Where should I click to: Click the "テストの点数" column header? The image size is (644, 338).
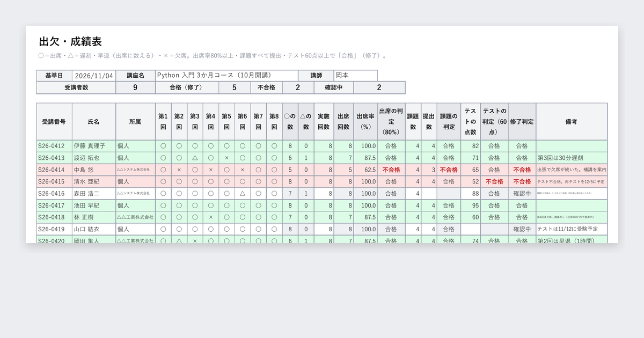470,122
